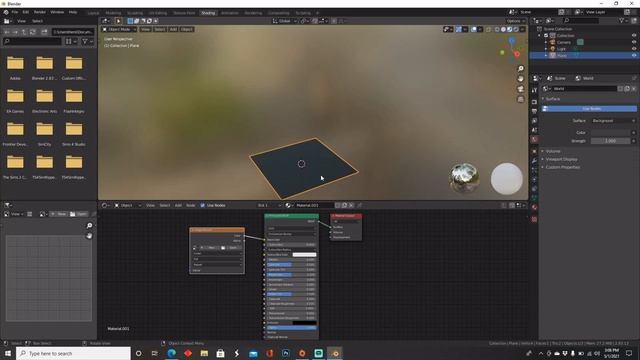640x360 pixels.
Task: Hide the Plane via its eye icon
Action: pos(634,55)
